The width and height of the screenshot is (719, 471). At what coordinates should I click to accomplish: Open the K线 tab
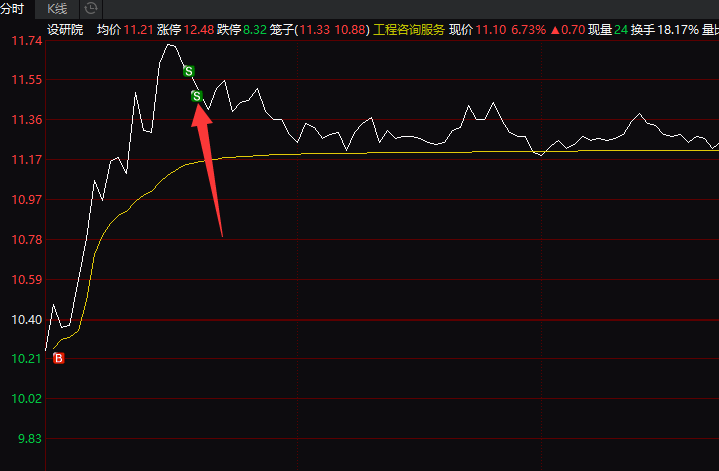pos(57,9)
